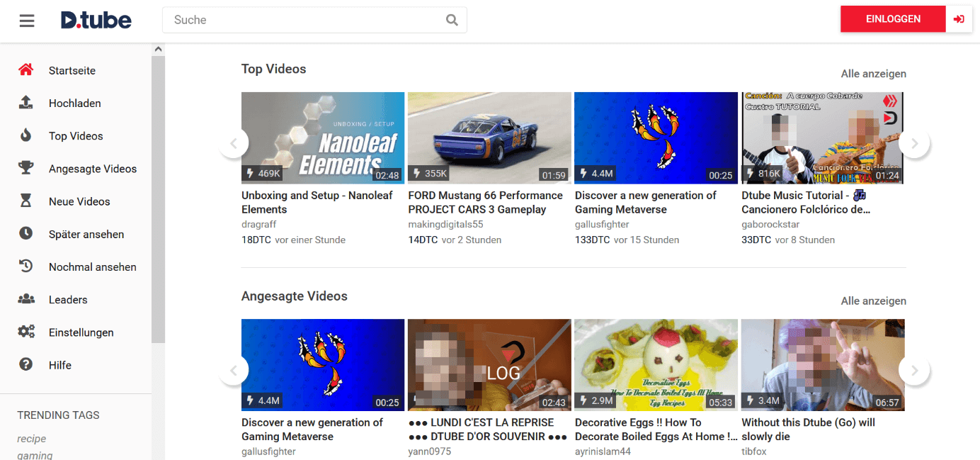Click the Top Videos flame icon
The width and height of the screenshot is (980, 460).
pos(26,135)
